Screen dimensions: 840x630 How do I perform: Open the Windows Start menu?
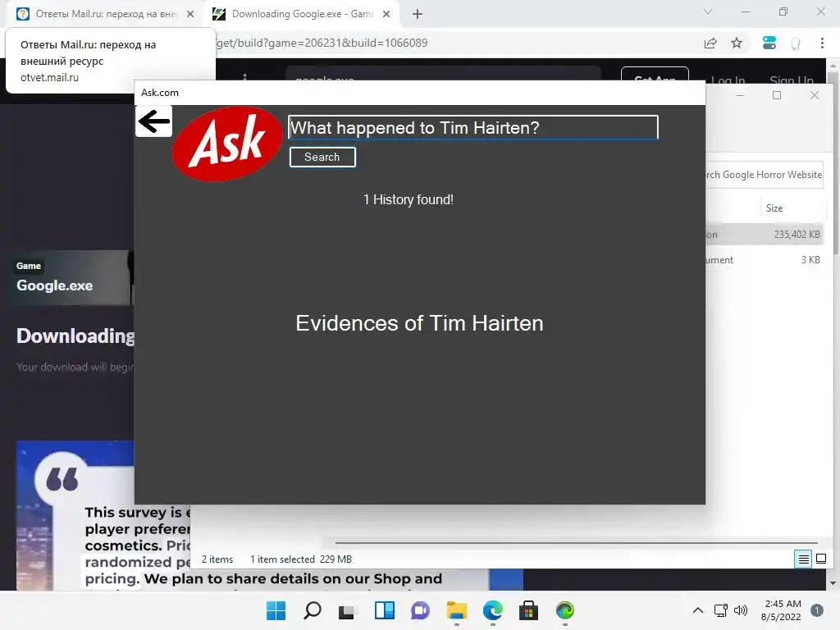[276, 610]
